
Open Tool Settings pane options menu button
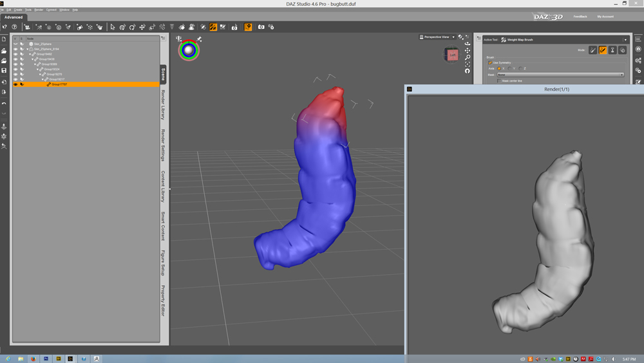coord(479,38)
